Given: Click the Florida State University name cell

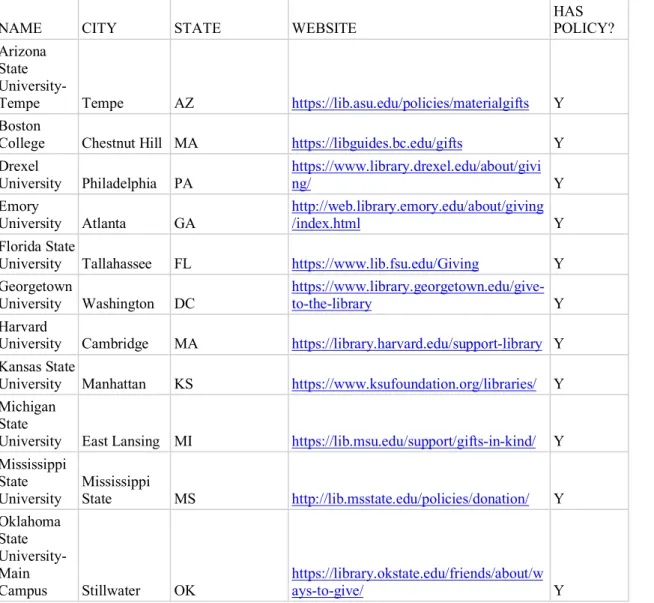Looking at the screenshot, I should 39,254.
